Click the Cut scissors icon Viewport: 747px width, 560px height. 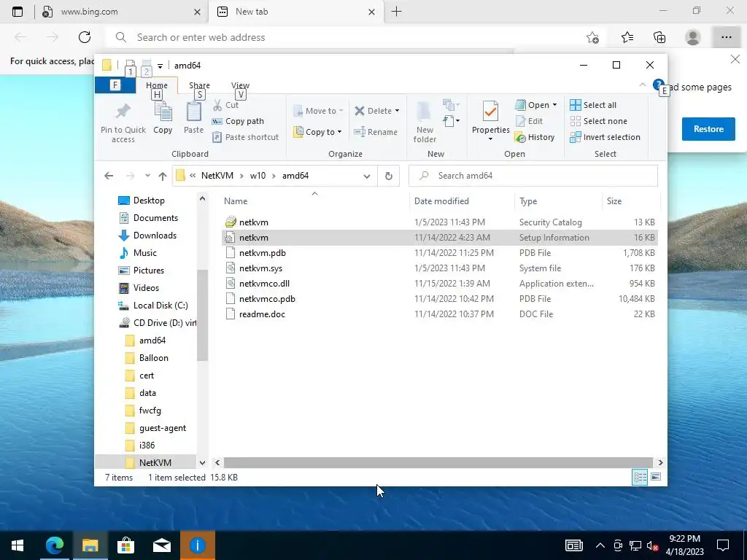pyautogui.click(x=217, y=105)
